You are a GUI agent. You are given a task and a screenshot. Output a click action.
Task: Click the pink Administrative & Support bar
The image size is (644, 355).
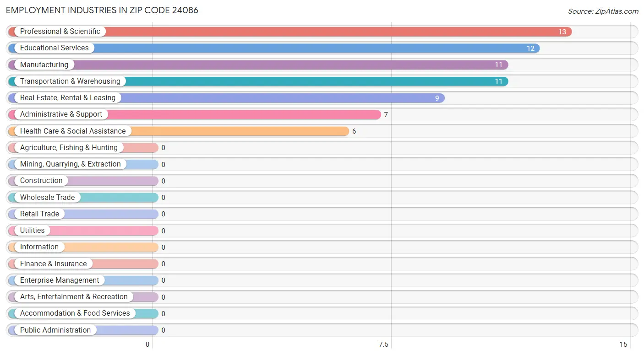point(195,114)
